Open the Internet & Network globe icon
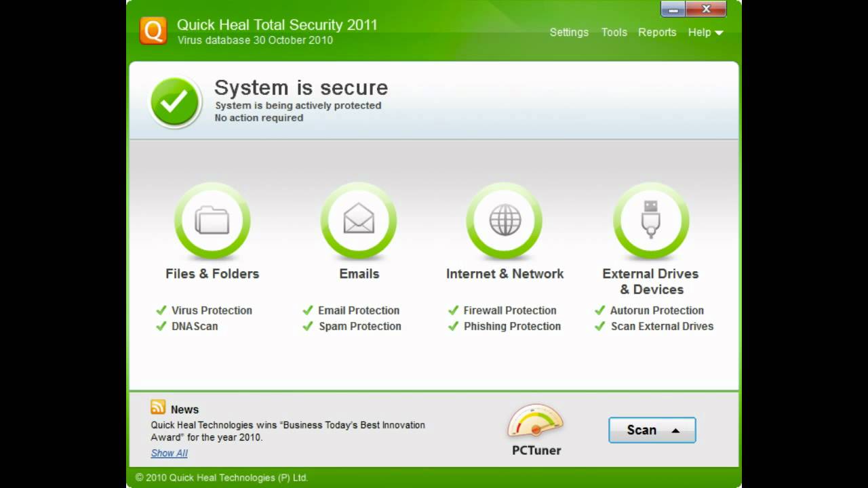The image size is (868, 488). point(505,220)
